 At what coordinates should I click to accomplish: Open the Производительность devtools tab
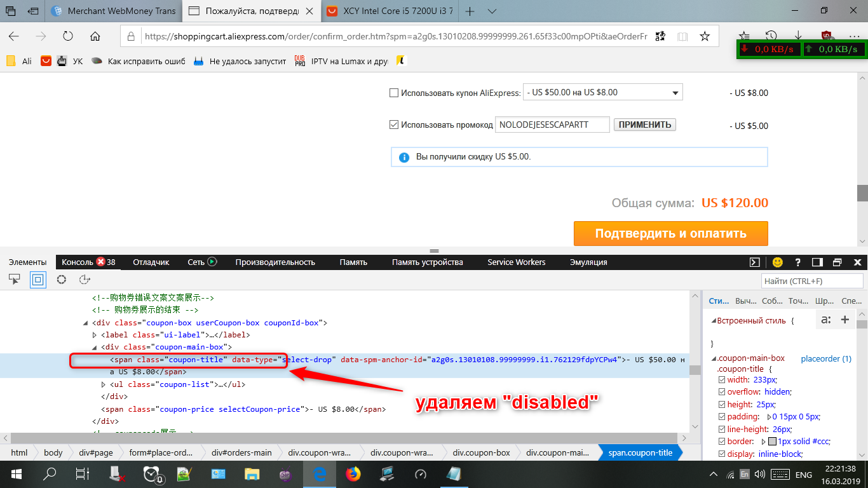275,262
